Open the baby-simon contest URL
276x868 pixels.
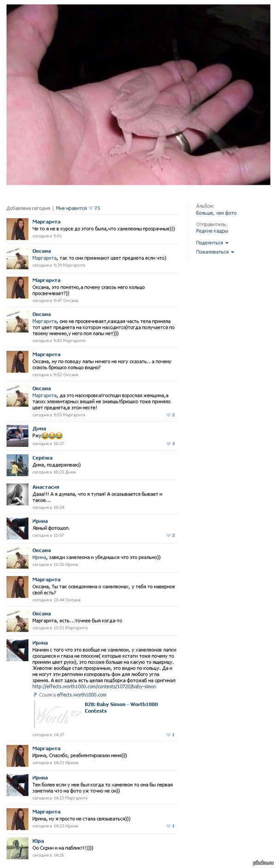94,686
